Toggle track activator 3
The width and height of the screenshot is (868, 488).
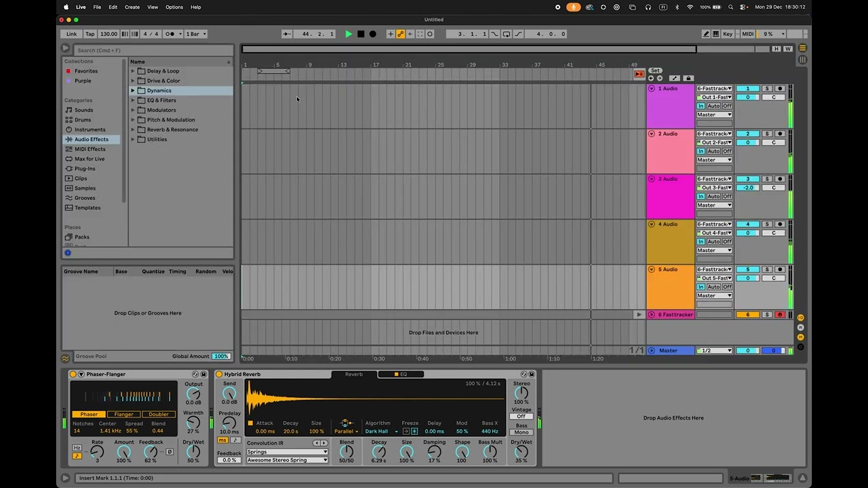click(x=748, y=179)
